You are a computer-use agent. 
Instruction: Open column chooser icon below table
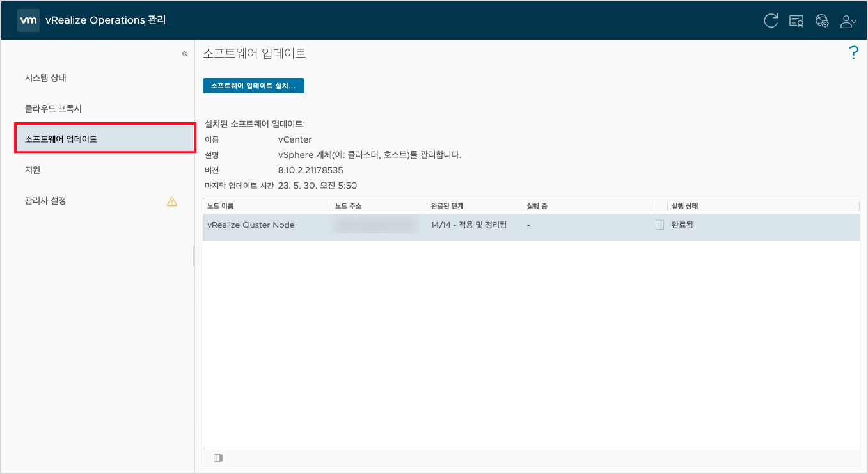(x=218, y=458)
